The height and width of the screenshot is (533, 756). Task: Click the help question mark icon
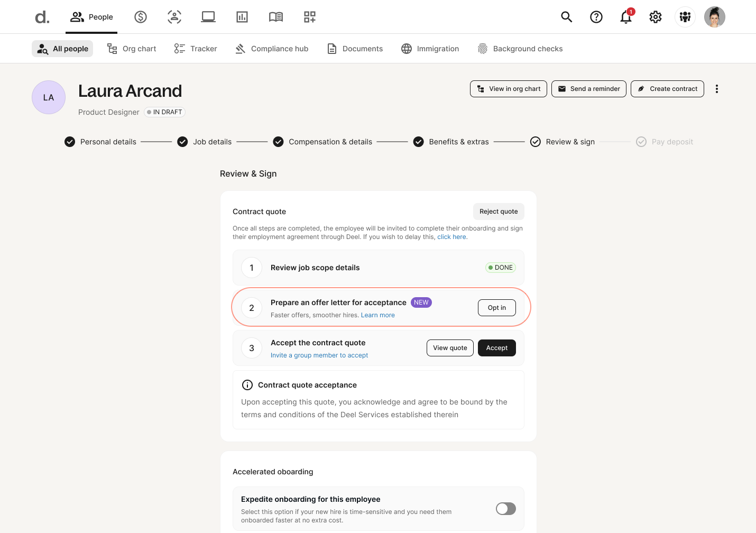[x=596, y=17]
